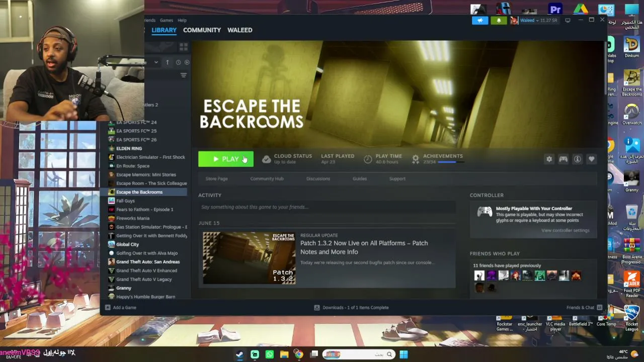The height and width of the screenshot is (362, 644).
Task: Select Global City in library list
Action: tap(127, 244)
